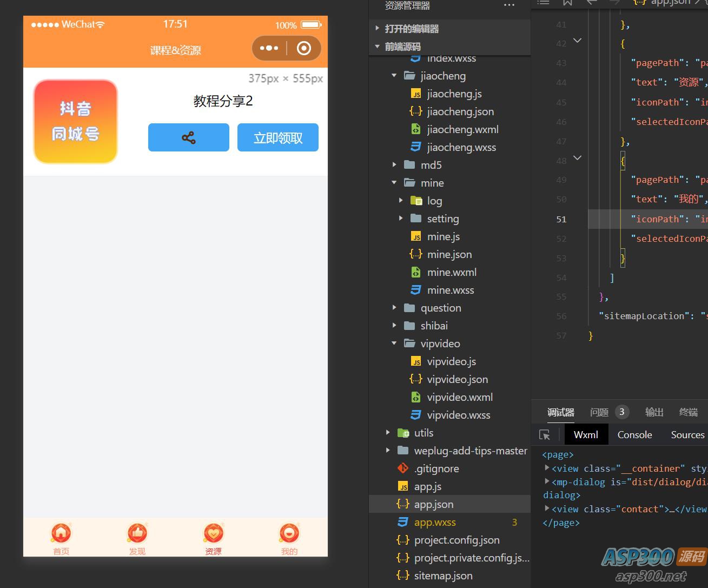Collapse the code fold arrow at line 48
Viewport: 708px width, 588px height.
(x=577, y=158)
